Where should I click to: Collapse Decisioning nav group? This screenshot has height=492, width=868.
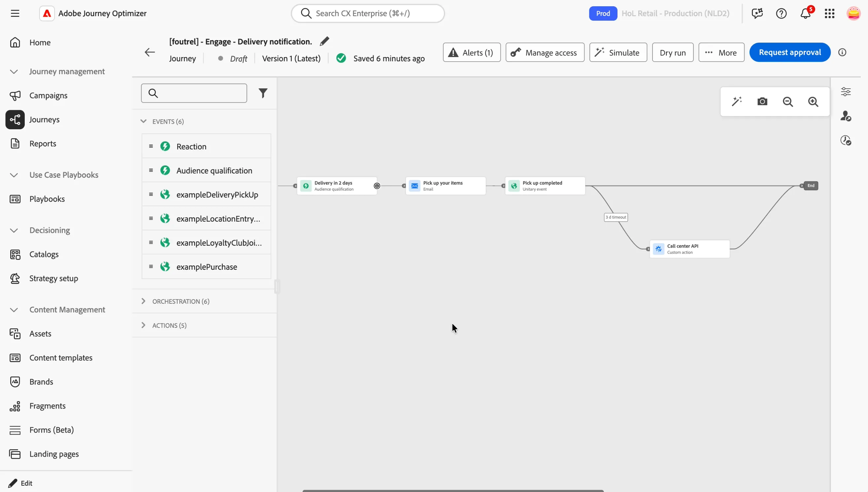14,231
